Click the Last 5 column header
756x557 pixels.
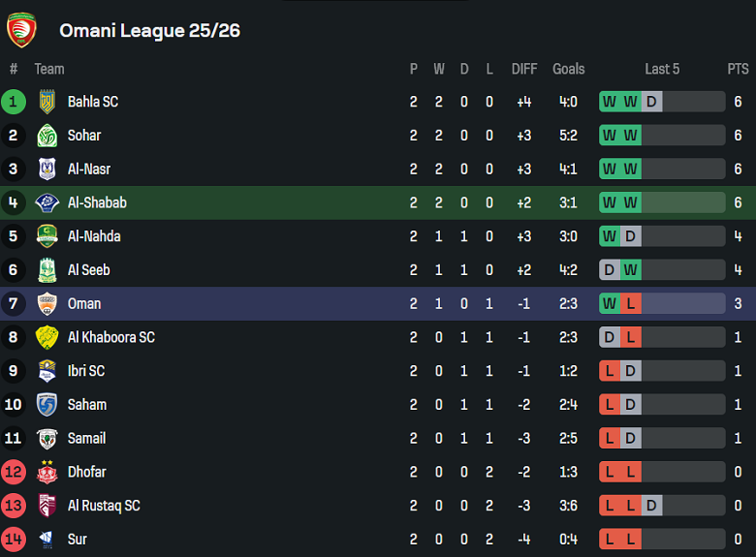[x=662, y=69]
